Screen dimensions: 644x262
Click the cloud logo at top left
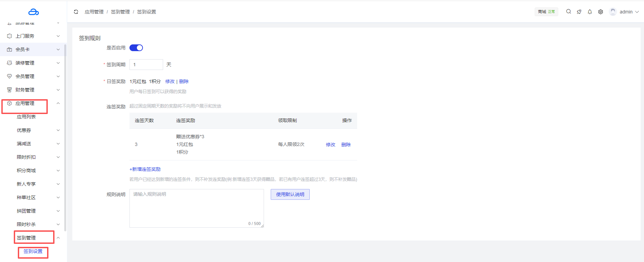[33, 12]
